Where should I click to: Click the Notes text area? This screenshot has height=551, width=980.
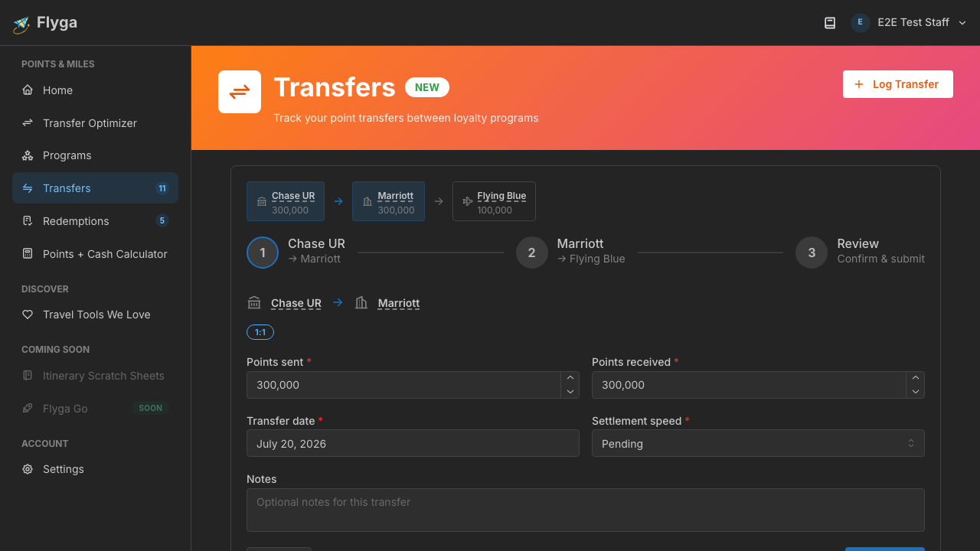[x=586, y=510]
